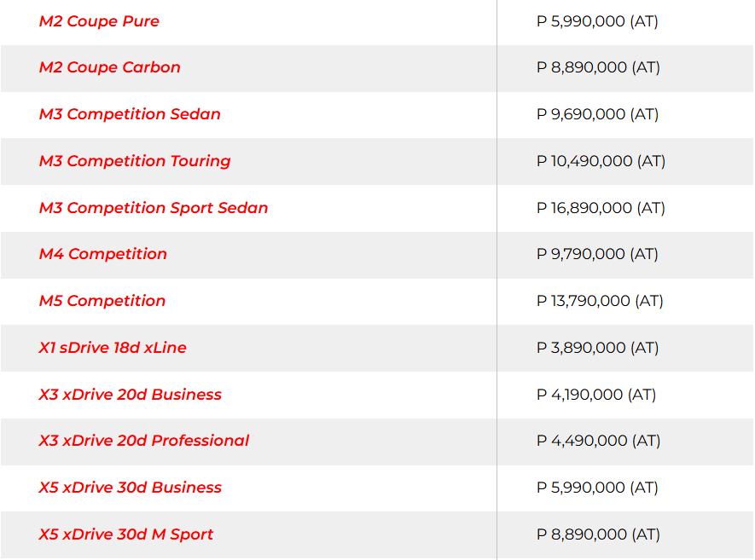This screenshot has height=560, width=755.
Task: Open X3 xDrive 20d Business link
Action: 131,395
